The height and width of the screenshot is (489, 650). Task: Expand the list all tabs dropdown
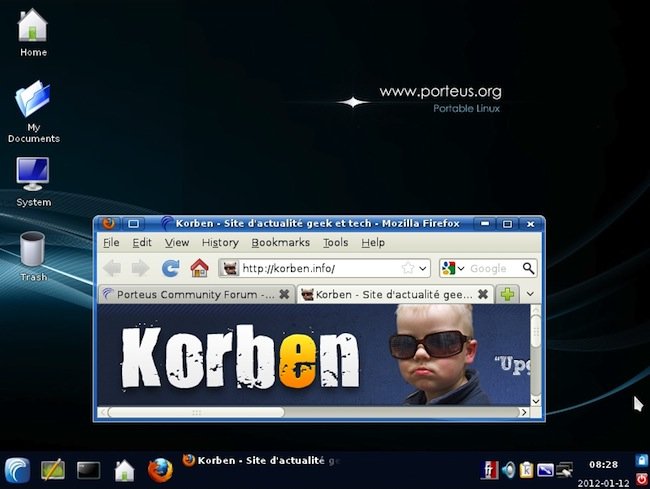pyautogui.click(x=530, y=294)
